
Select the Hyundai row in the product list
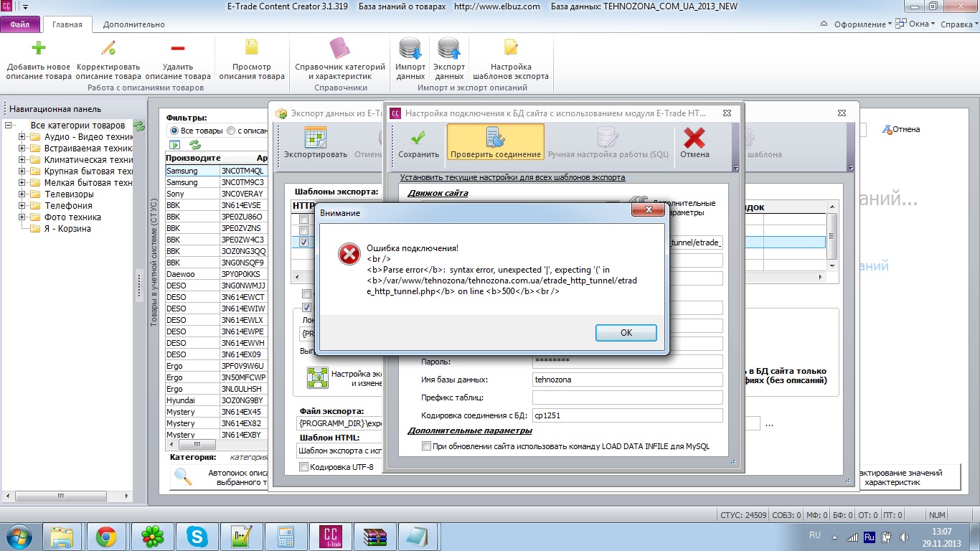point(216,400)
